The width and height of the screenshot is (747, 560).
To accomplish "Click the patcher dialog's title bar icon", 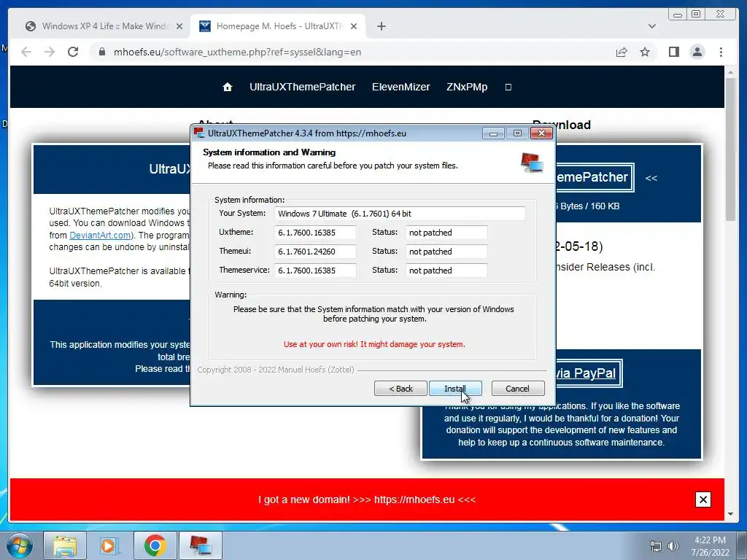I will (x=198, y=133).
